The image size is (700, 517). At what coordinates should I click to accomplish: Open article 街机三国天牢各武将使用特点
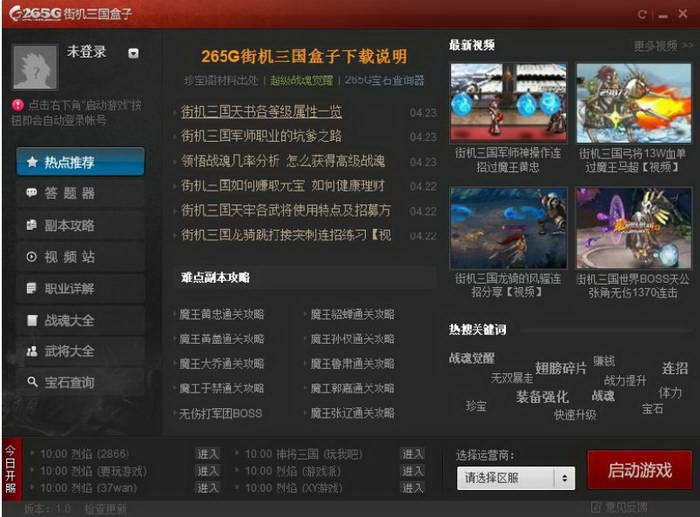(286, 210)
